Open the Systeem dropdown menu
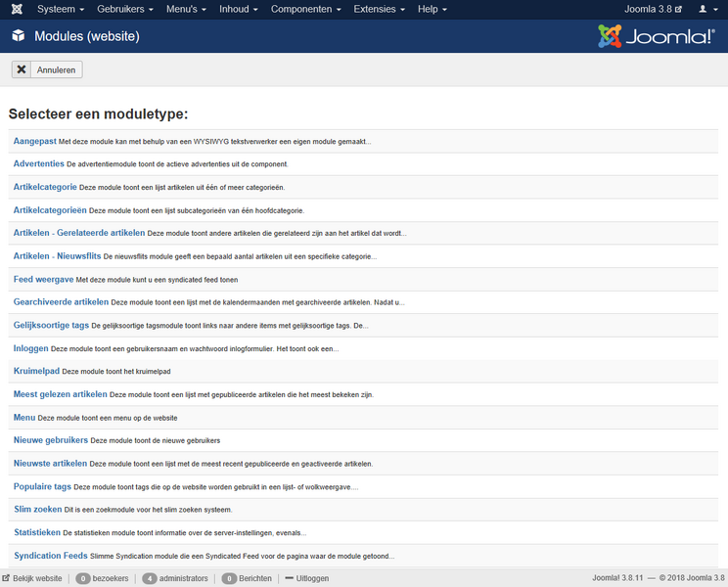This screenshot has height=587, width=728. tap(61, 9)
